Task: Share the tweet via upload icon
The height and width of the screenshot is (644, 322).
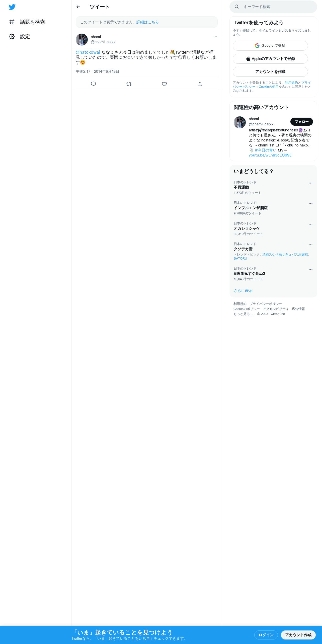Action: (x=200, y=84)
